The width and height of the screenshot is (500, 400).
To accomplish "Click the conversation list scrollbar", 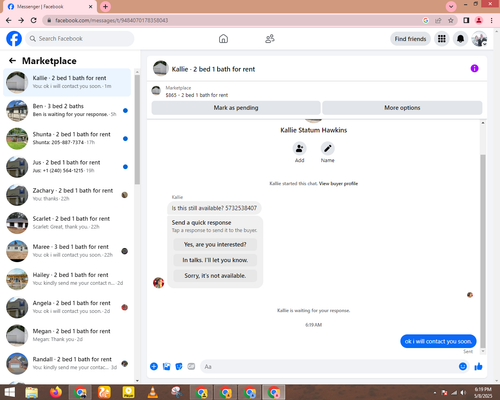I will (137, 130).
